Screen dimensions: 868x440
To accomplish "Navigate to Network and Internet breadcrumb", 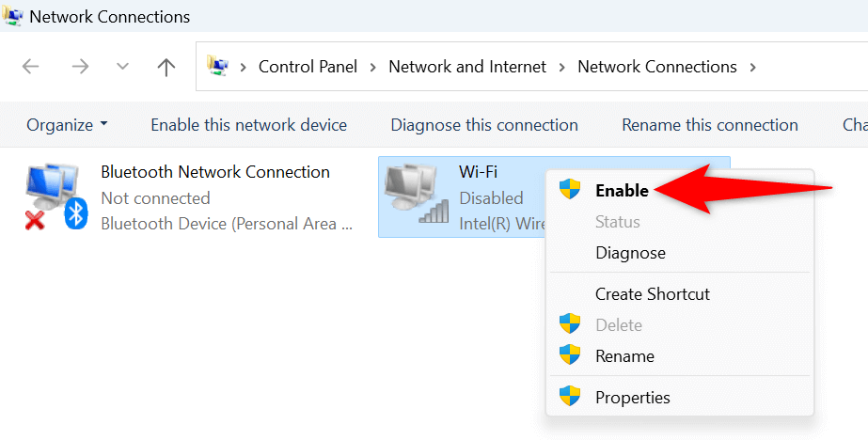I will (x=467, y=67).
